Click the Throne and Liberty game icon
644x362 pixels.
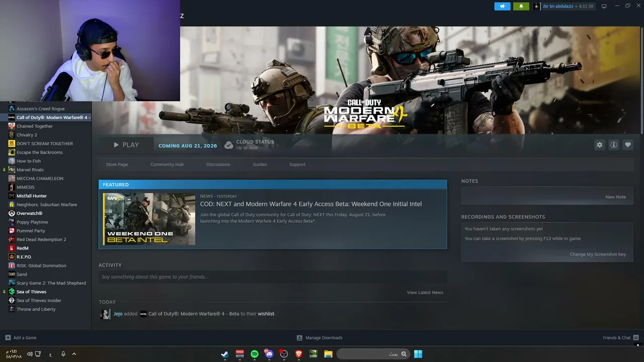pyautogui.click(x=12, y=309)
